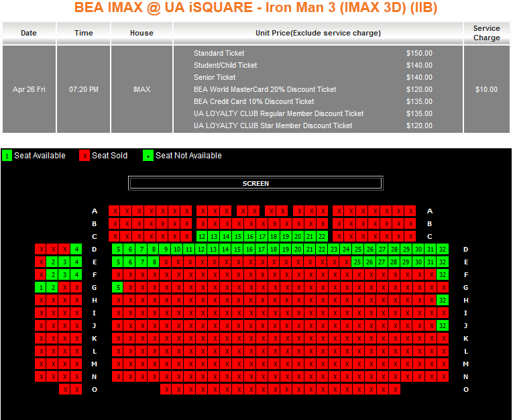
Task: Pick seat 20 in row C
Action: click(298, 236)
